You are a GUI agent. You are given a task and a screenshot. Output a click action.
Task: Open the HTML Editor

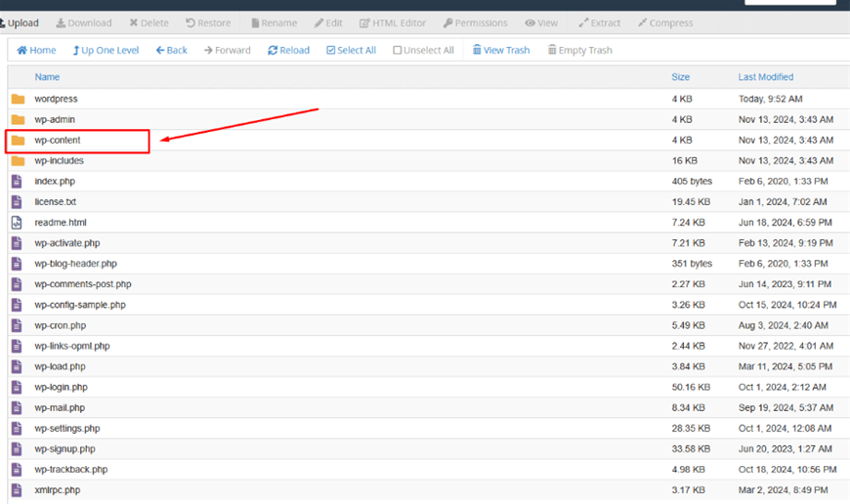[x=393, y=22]
